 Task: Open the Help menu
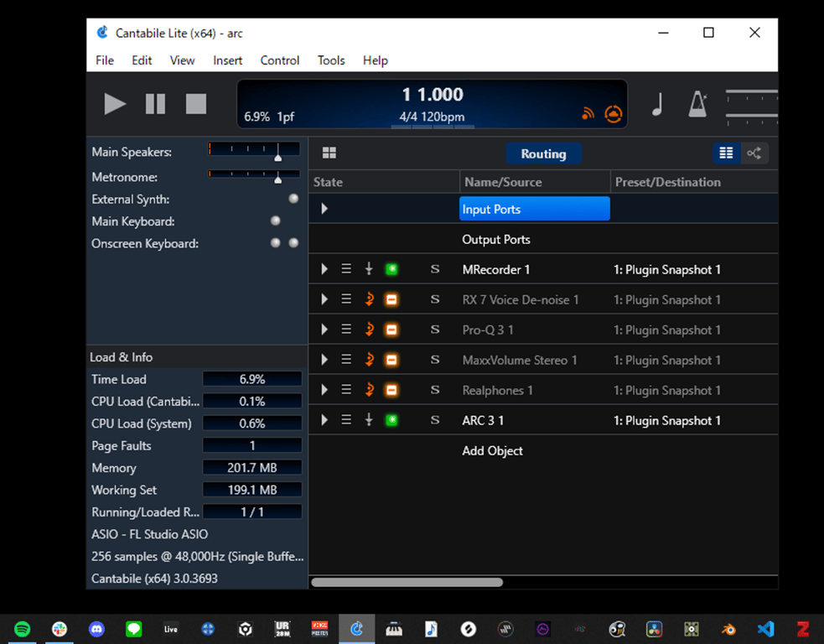click(x=376, y=60)
